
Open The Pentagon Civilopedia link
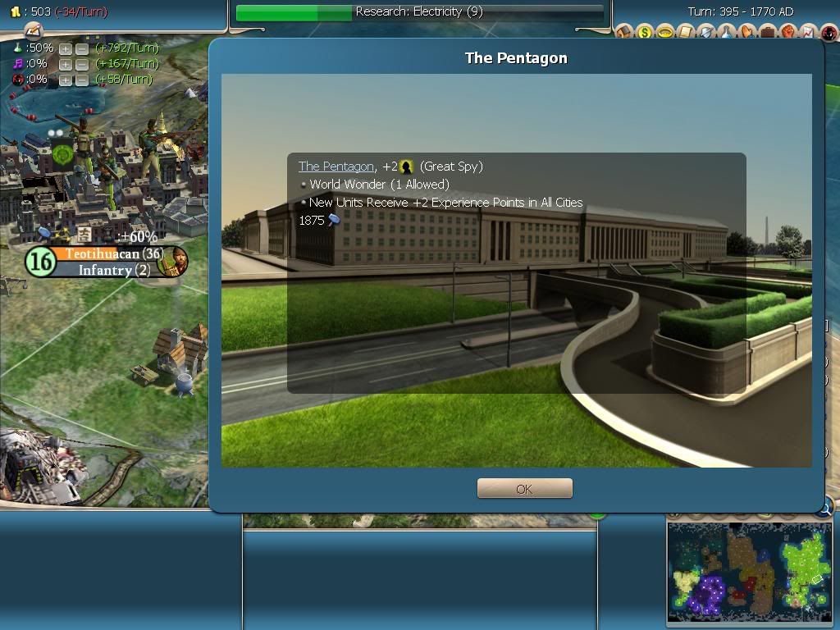click(x=336, y=167)
